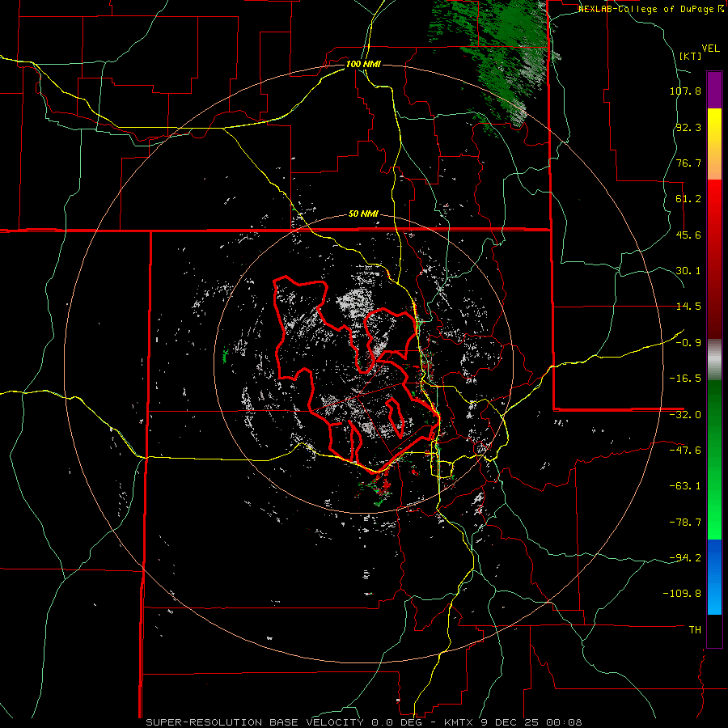Click the -16.5 velocity scale value
This screenshot has height=728, width=728.
(x=685, y=379)
